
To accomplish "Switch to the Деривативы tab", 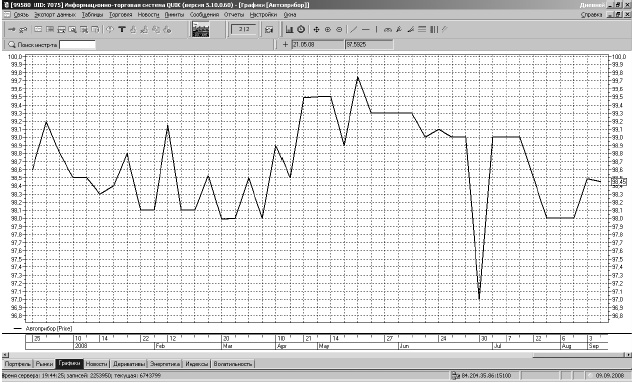I will pyautogui.click(x=129, y=364).
